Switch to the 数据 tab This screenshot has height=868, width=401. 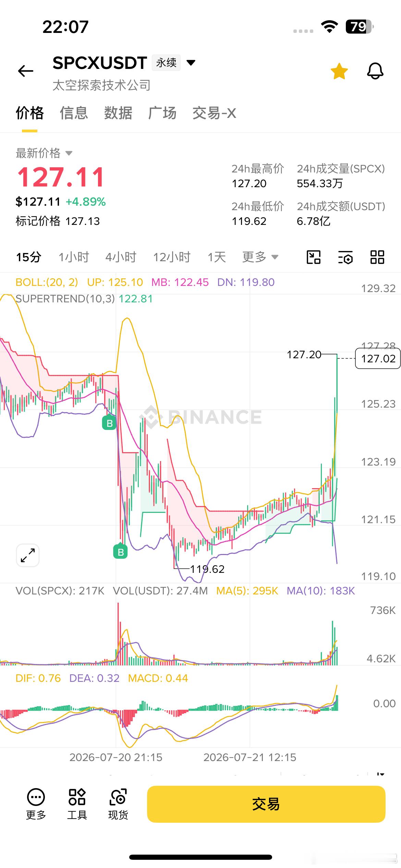tap(118, 113)
